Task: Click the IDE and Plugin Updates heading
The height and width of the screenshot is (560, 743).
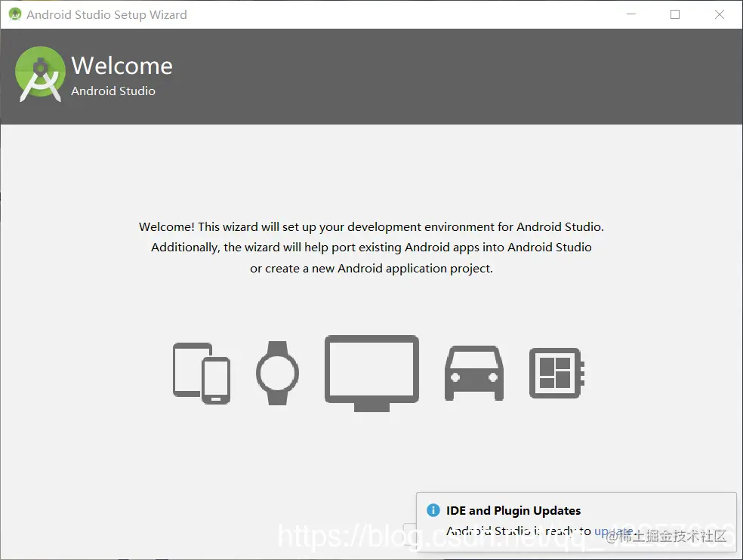Action: pos(513,510)
